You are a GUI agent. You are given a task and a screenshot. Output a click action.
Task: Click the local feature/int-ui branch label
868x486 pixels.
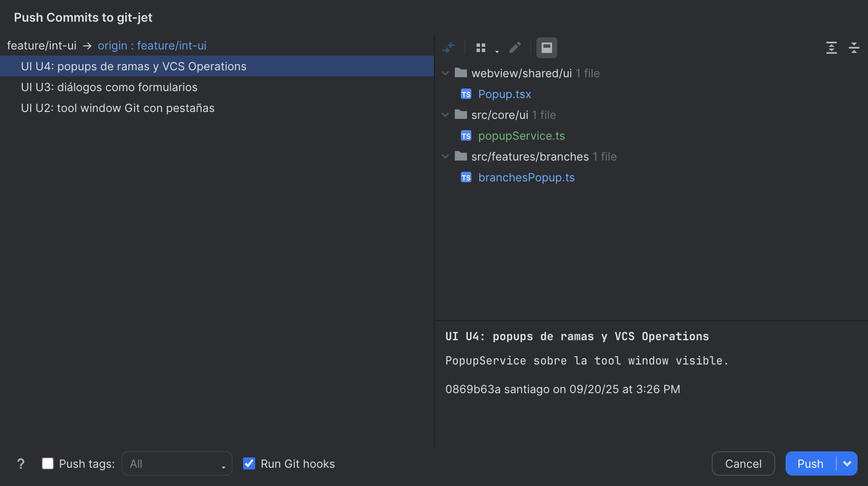pos(42,46)
